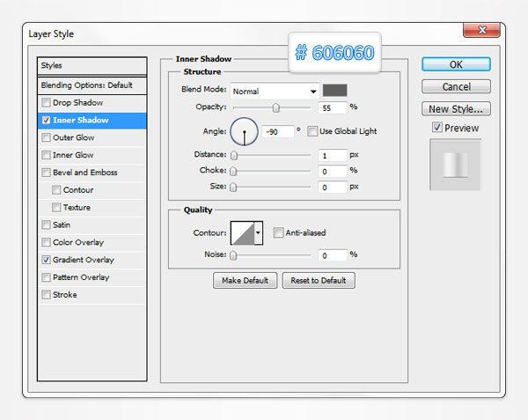The image size is (528, 420).
Task: Enable the Stroke checkbox
Action: pos(46,295)
